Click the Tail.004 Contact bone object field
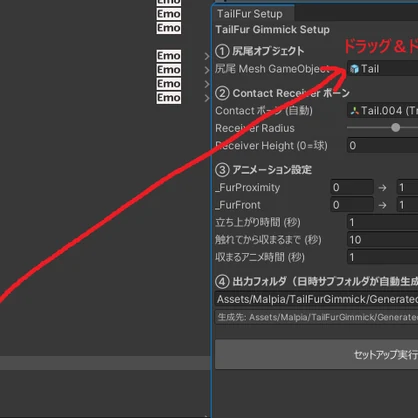This screenshot has width=418, height=418. [x=382, y=110]
